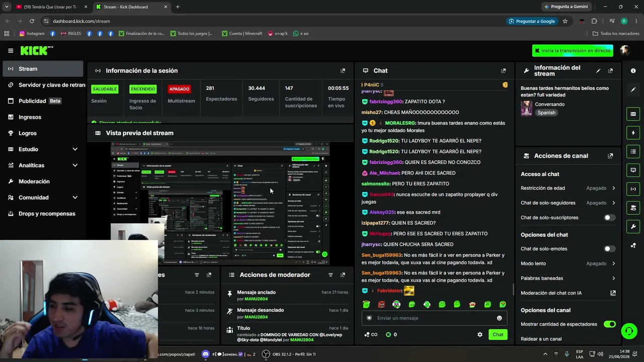This screenshot has height=362, width=644.
Task: Click Preguntar a Google in the address bar
Action: tap(532, 21)
